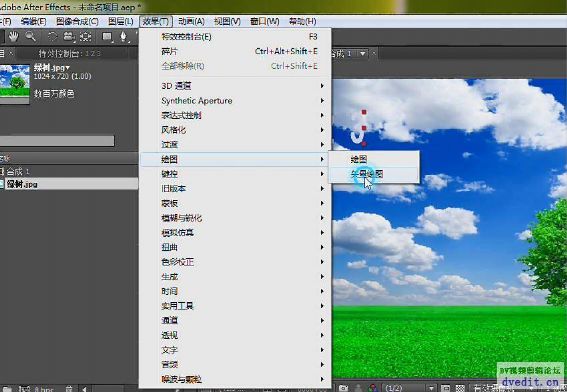567x392 pixels.
Task: Open the 窗口(W) menu
Action: [x=264, y=21]
